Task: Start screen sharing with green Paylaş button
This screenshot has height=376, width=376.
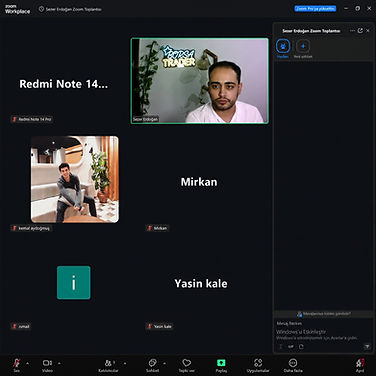Action: [x=221, y=365]
